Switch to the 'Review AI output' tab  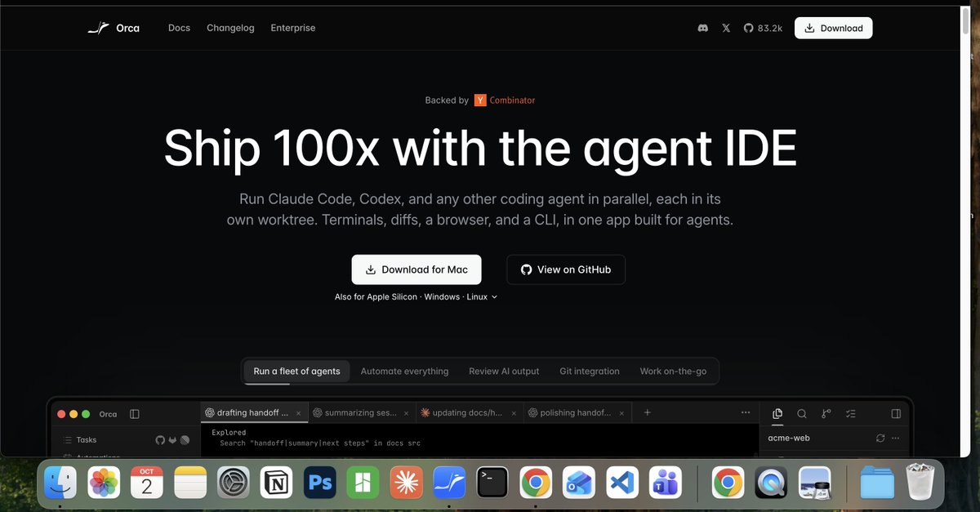pos(504,371)
